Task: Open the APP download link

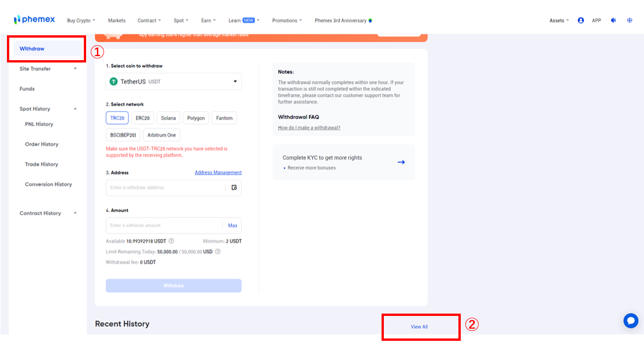Action: [x=597, y=21]
